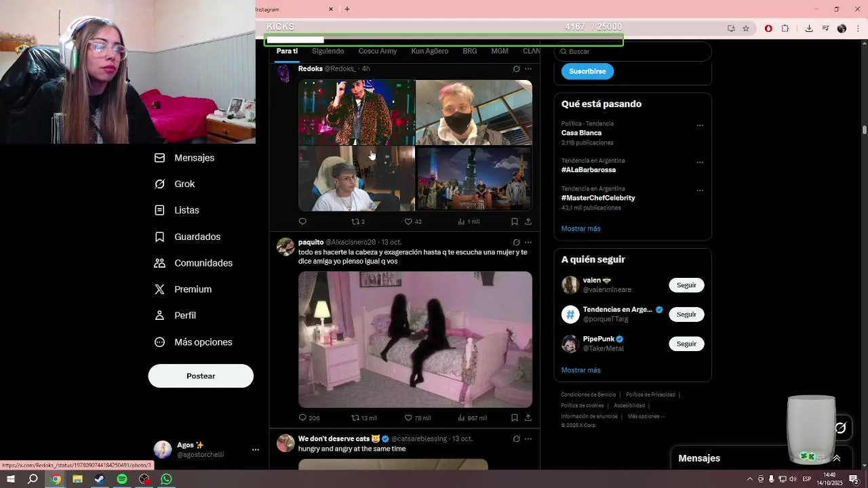Screen dimensions: 868x488
Task: Open paquito's profile avatar
Action: point(285,247)
